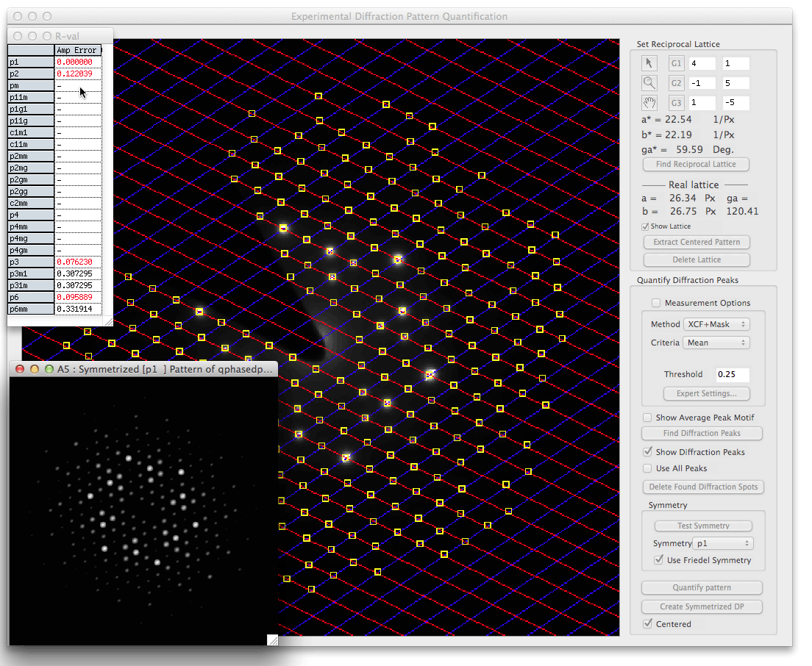Image resolution: width=812 pixels, height=666 pixels.
Task: Click the G2 vector button
Action: click(x=676, y=83)
